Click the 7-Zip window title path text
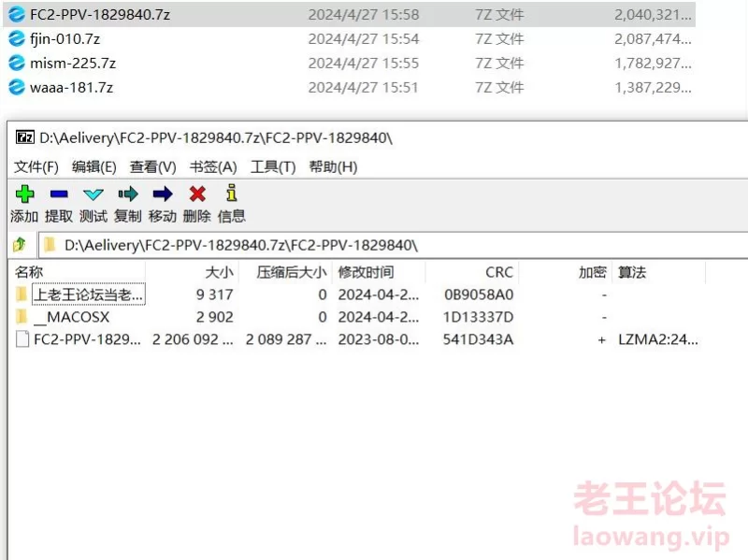The image size is (748, 560). tap(216, 137)
